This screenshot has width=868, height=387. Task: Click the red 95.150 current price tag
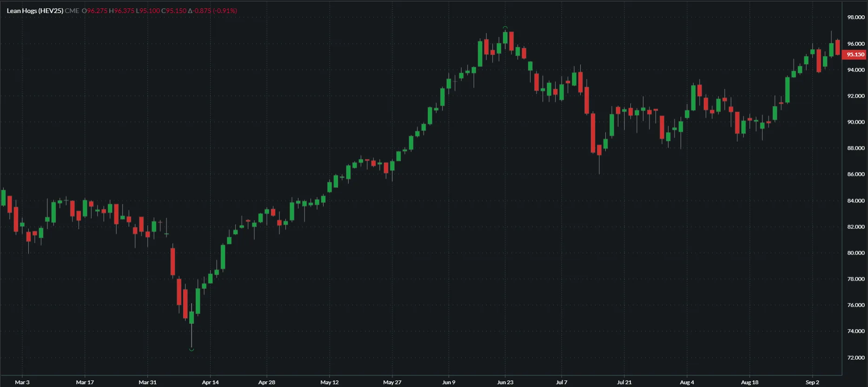pos(855,54)
